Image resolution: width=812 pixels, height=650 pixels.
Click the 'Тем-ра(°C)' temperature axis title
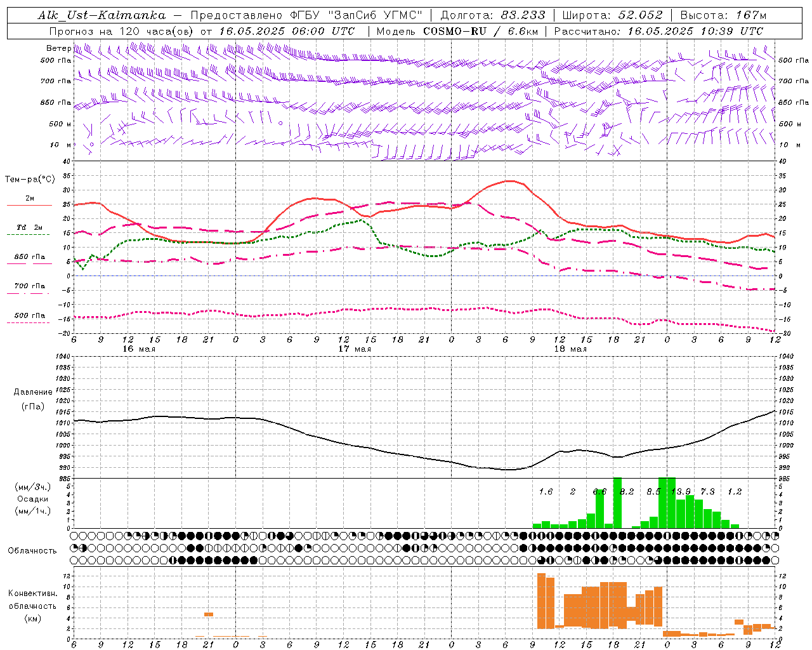(x=30, y=180)
